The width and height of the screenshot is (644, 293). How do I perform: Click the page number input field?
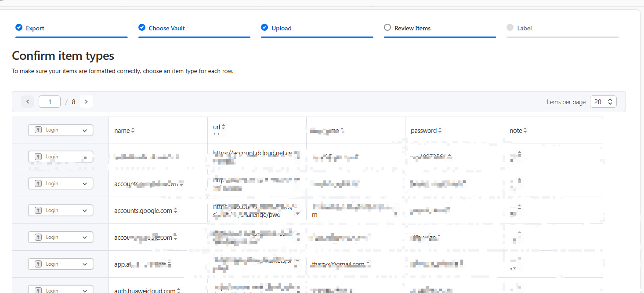pyautogui.click(x=50, y=102)
